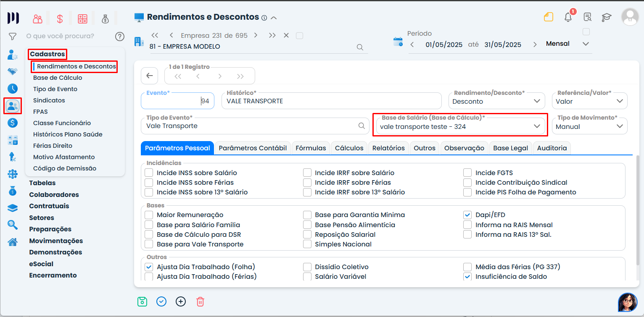The width and height of the screenshot is (644, 317).
Task: Open the Rendimento/Desconto dropdown
Action: click(536, 101)
